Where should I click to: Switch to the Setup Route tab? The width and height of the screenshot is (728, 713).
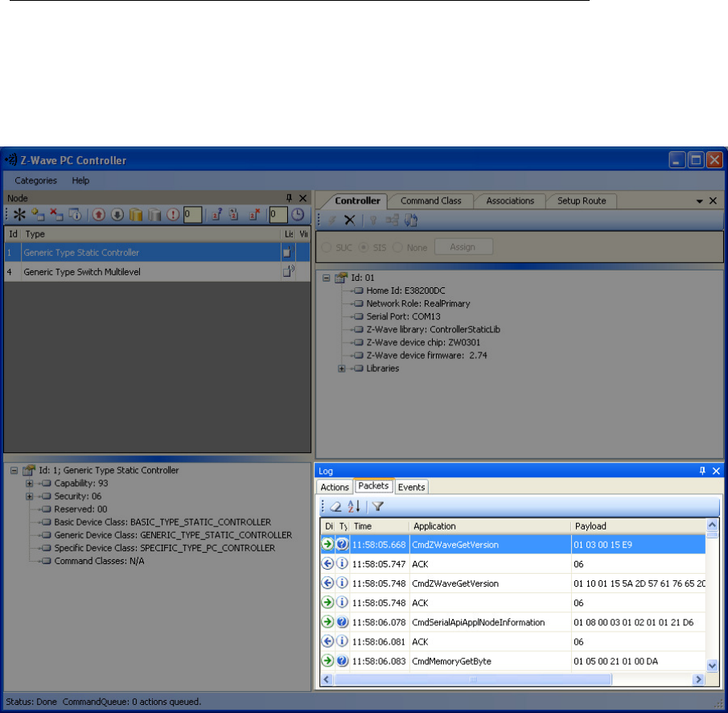582,201
